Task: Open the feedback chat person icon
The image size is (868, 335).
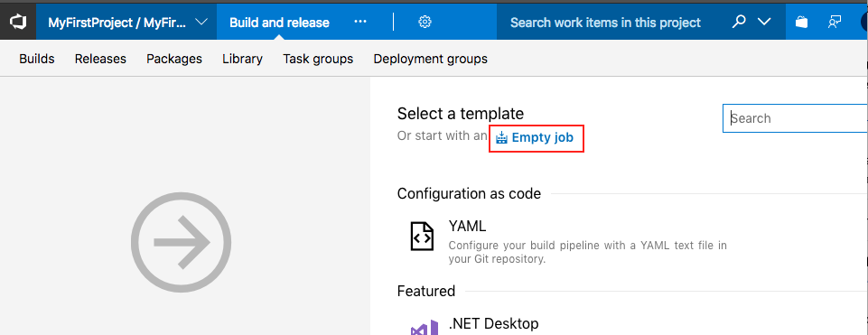Action: (835, 23)
